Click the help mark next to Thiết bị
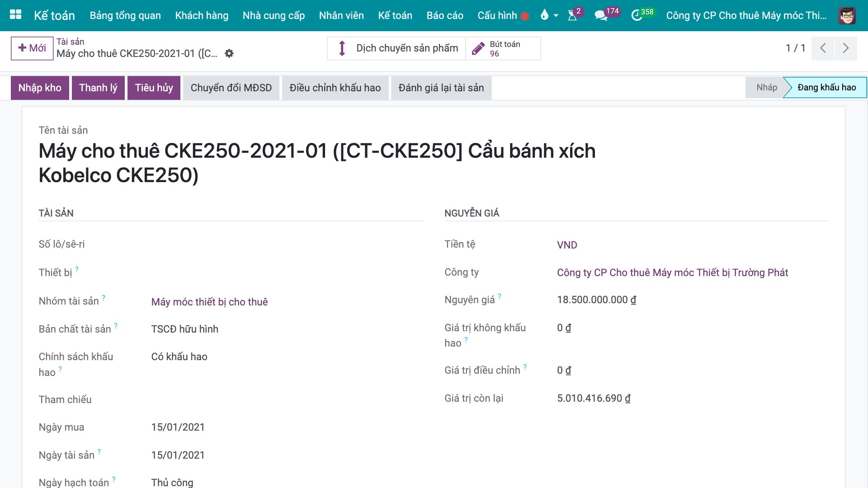The image size is (868, 488). click(x=77, y=269)
